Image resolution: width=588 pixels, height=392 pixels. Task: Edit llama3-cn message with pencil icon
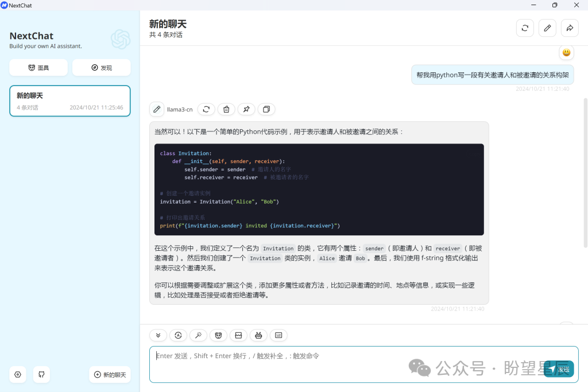point(157,109)
